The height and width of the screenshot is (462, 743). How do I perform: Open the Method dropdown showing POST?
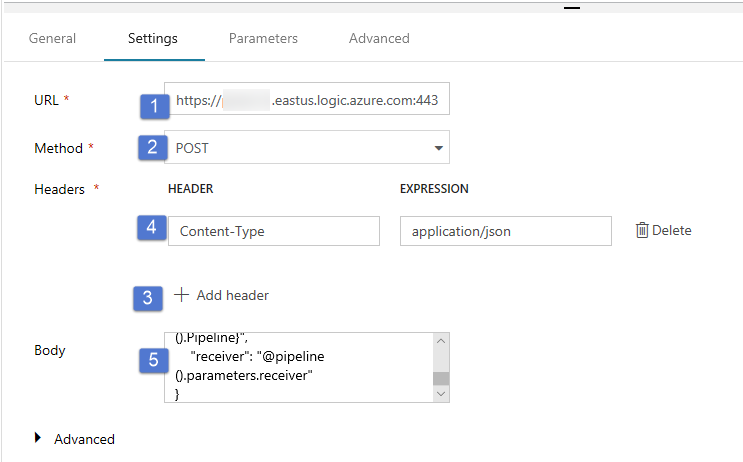[x=300, y=148]
